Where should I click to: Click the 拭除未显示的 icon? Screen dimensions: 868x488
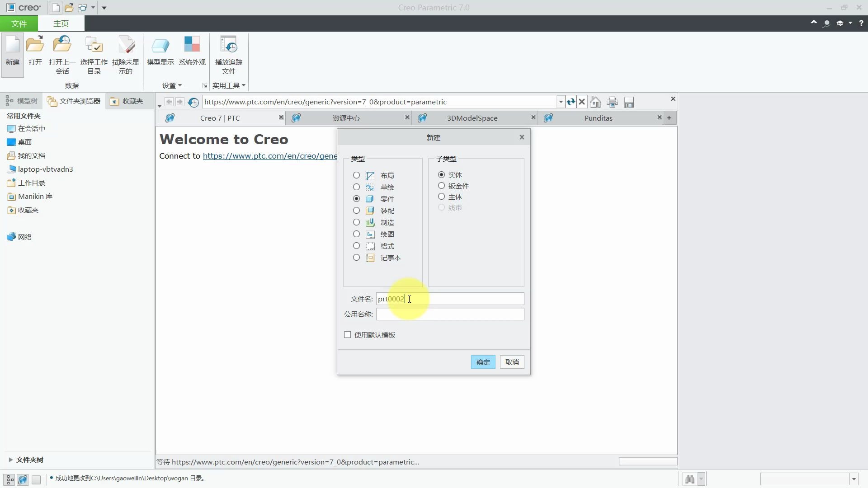126,54
